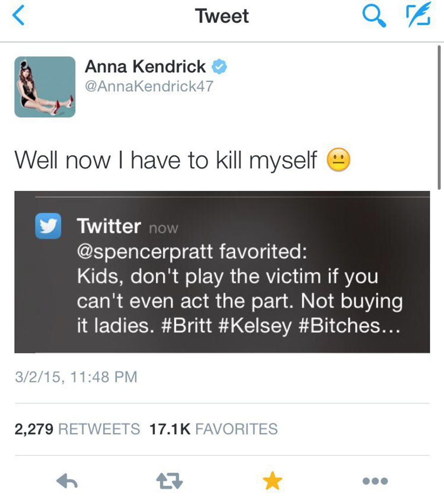Tap the @AnnaKendrick47 handle
The image size is (444, 504).
pos(149,86)
